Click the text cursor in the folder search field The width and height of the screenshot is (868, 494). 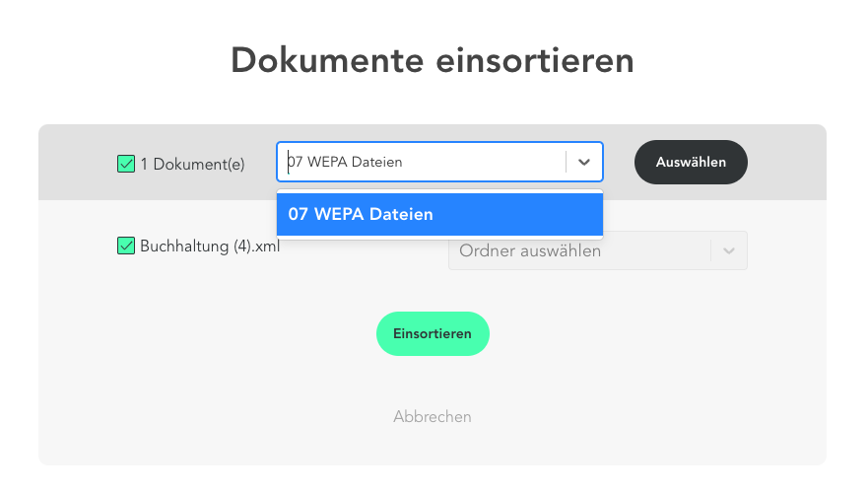click(288, 163)
